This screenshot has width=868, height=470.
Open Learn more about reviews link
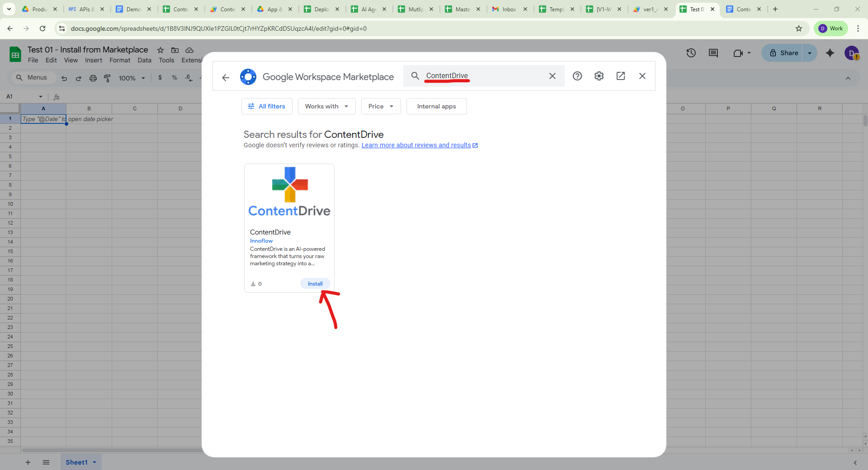click(420, 145)
